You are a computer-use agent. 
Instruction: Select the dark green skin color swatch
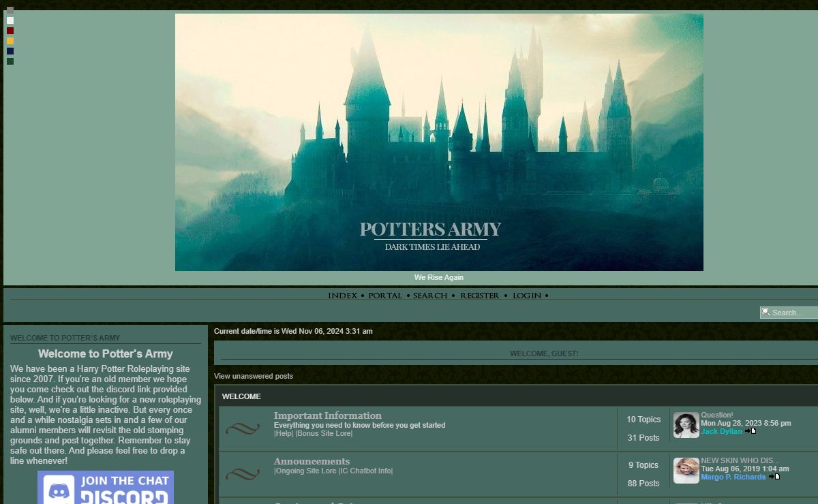(x=10, y=61)
